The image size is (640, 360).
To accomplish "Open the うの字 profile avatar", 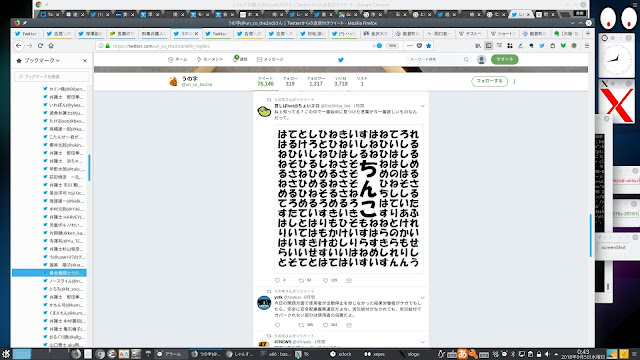I will [x=173, y=81].
